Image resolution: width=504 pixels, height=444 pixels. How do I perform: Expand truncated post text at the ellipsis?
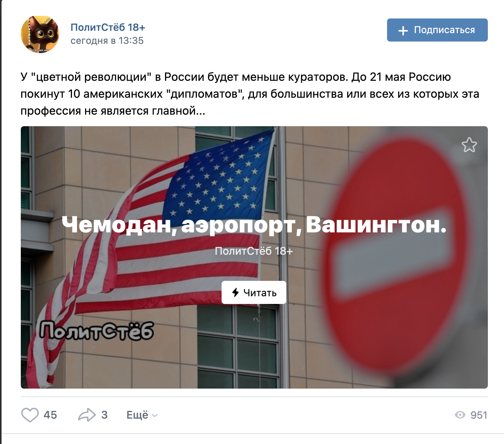tap(200, 111)
